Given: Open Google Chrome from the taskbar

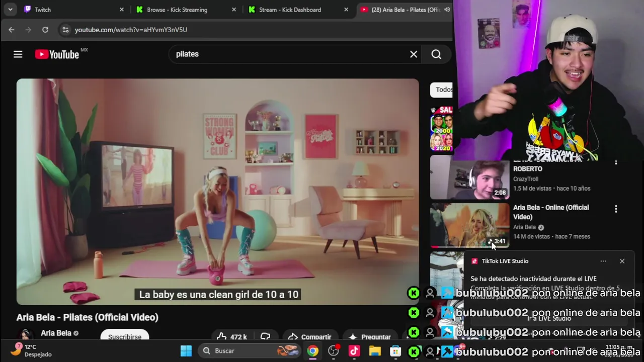Looking at the screenshot, I should point(313,350).
